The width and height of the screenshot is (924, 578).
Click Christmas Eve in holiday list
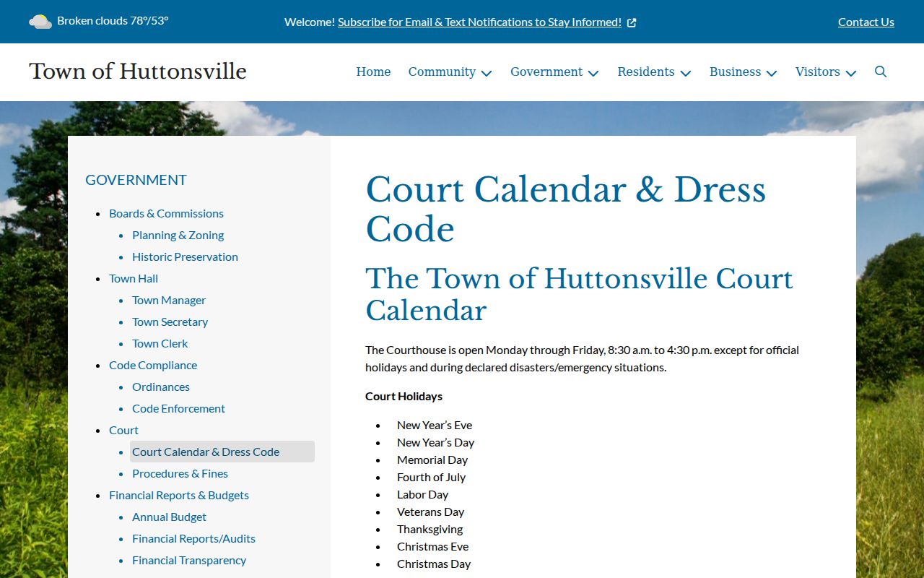[432, 546]
